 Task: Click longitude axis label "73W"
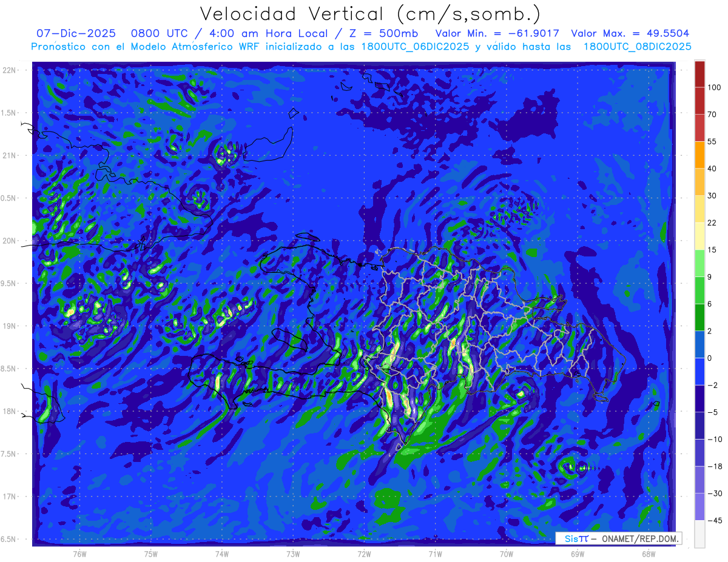click(x=293, y=554)
